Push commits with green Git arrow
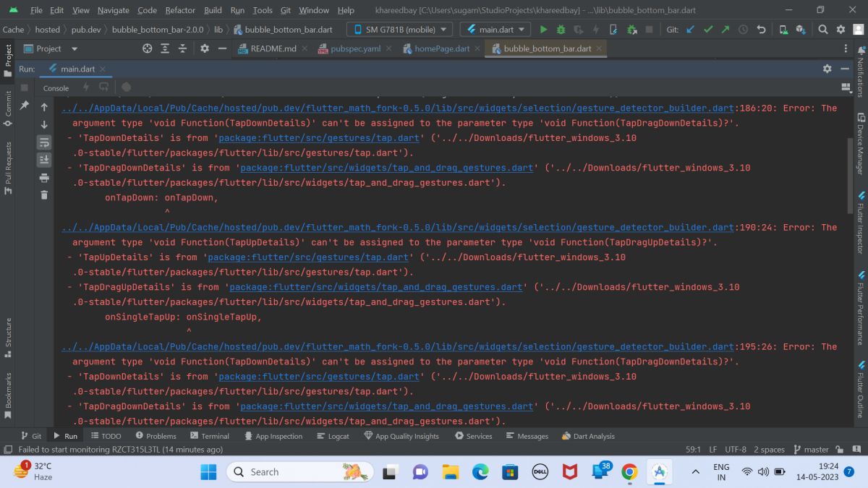868x488 pixels. pos(726,30)
